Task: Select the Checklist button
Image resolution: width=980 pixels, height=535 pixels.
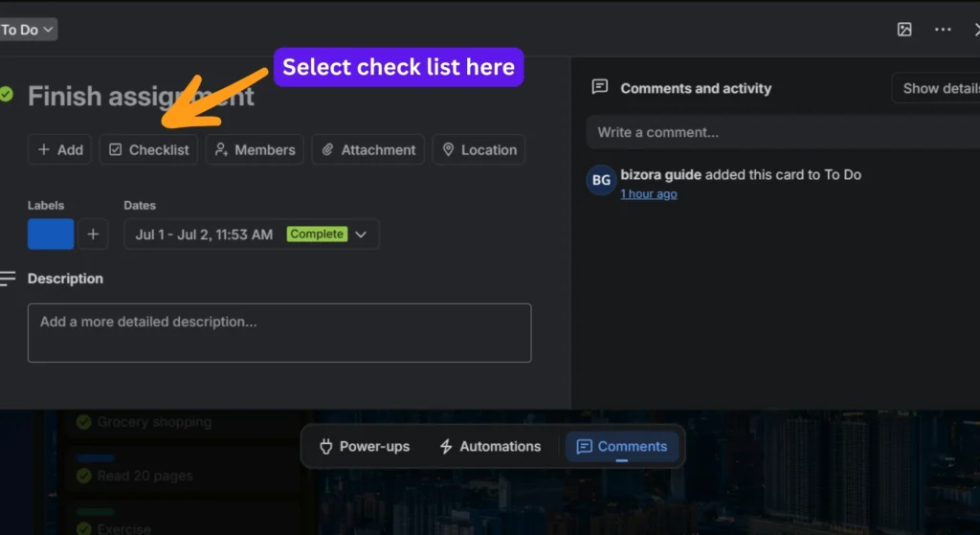Action: (x=148, y=150)
